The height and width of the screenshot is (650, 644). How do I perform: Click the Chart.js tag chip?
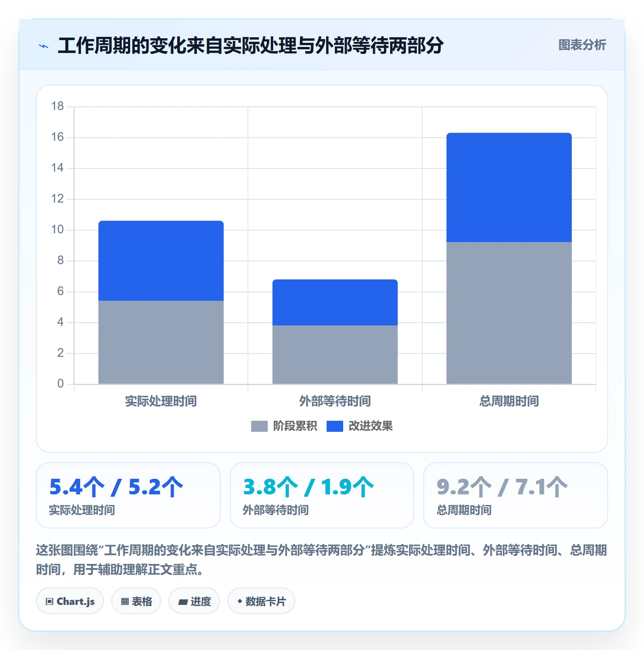pos(70,601)
